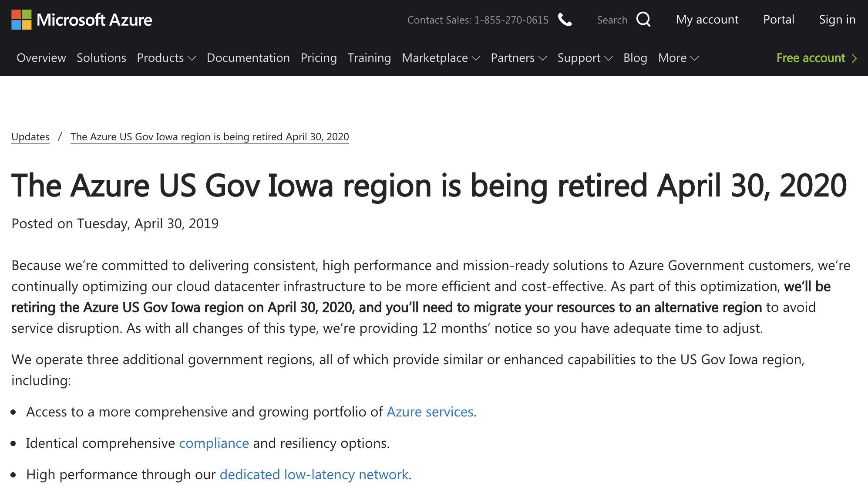Click the phone icon beside Contact Sales

(x=565, y=20)
